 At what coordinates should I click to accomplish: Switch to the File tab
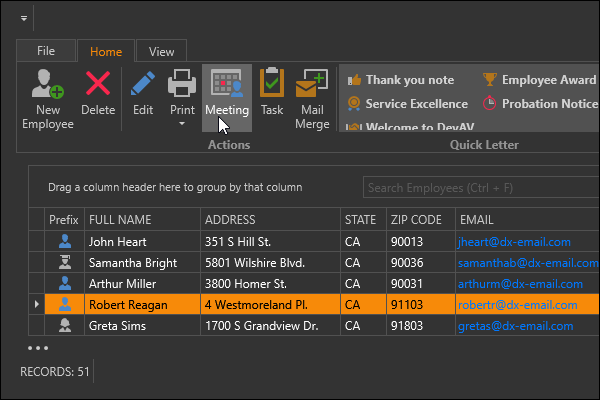[46, 51]
